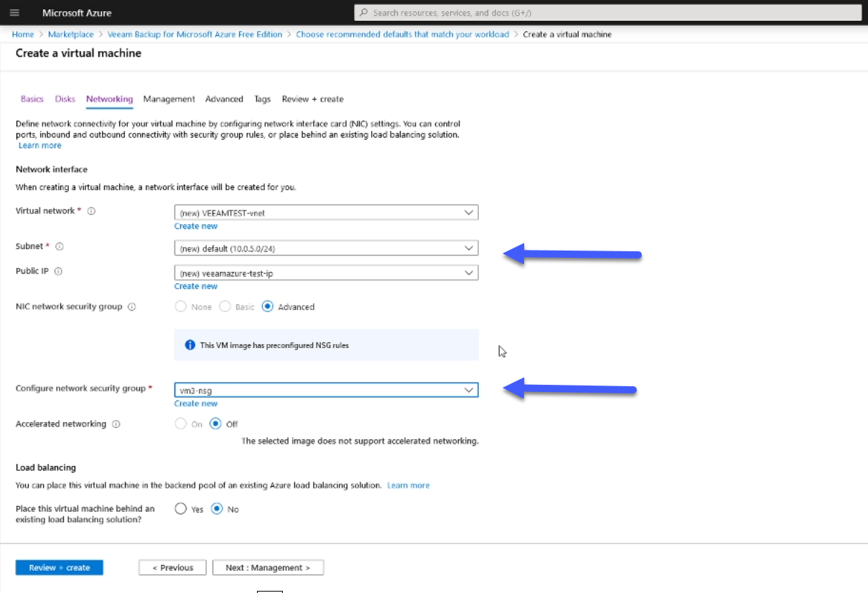
Task: Open the Subnet dropdown list
Action: 326,248
